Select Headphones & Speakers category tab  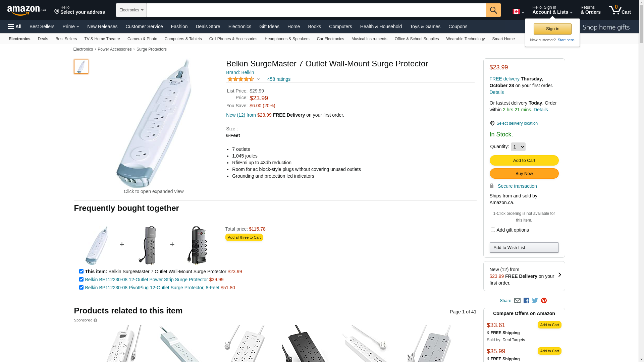tap(287, 39)
